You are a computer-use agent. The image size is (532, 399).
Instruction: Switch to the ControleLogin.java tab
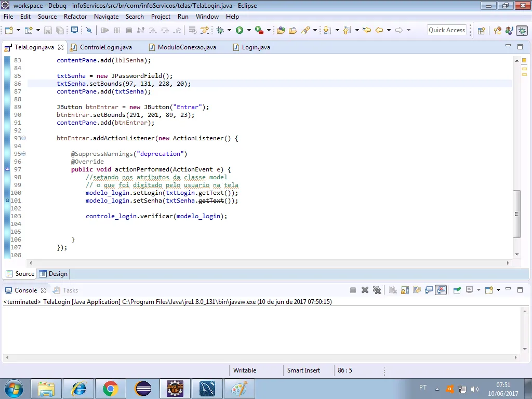tap(105, 47)
